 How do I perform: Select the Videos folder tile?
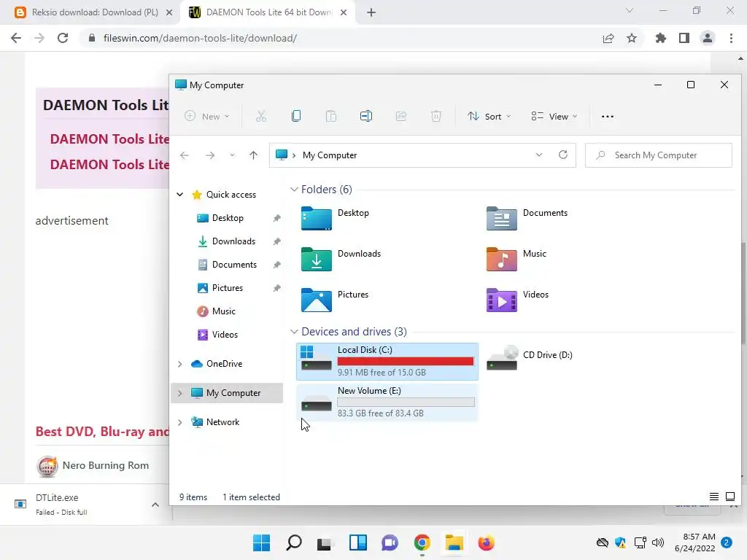[518, 300]
